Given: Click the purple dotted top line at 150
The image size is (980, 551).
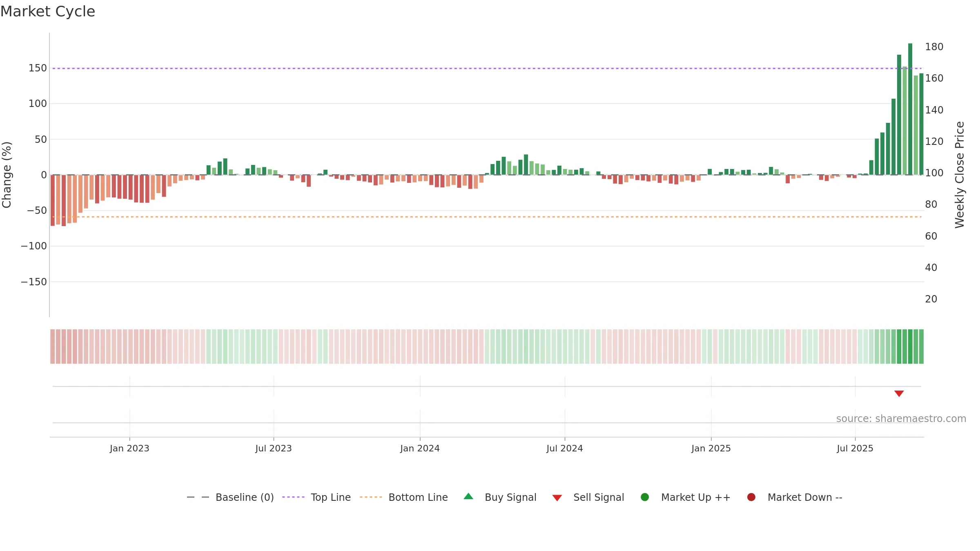Looking at the screenshot, I should [x=487, y=69].
